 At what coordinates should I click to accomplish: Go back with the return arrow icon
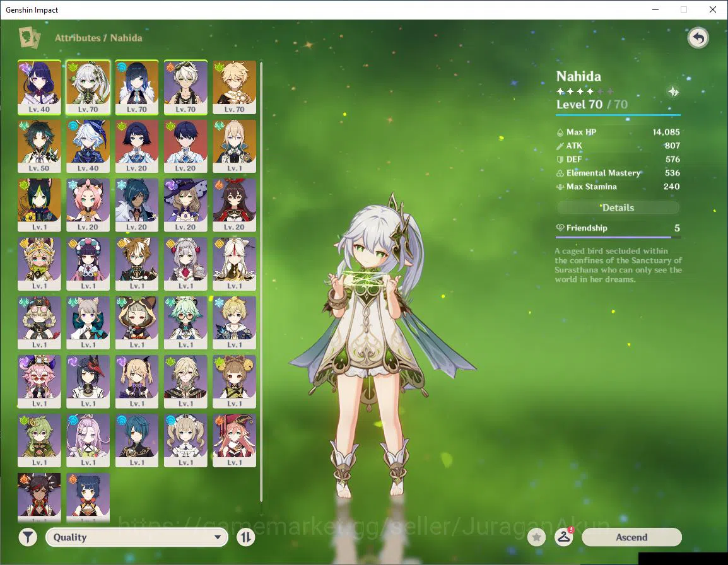(698, 38)
